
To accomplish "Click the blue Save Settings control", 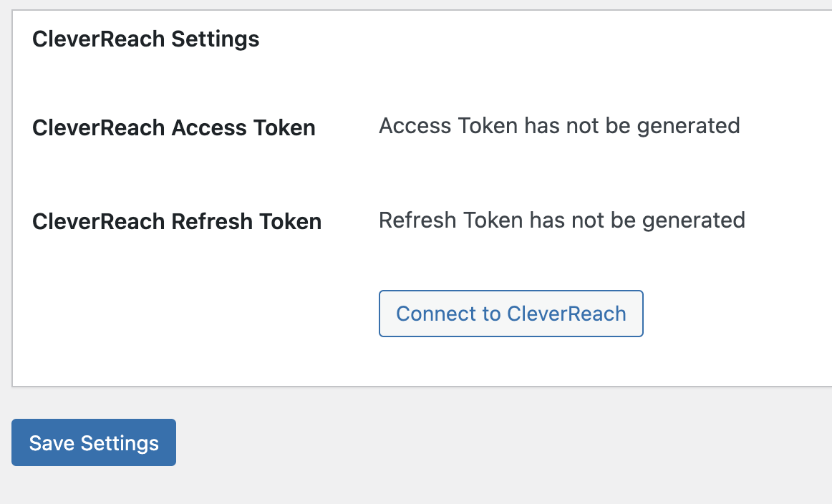I will click(x=93, y=442).
